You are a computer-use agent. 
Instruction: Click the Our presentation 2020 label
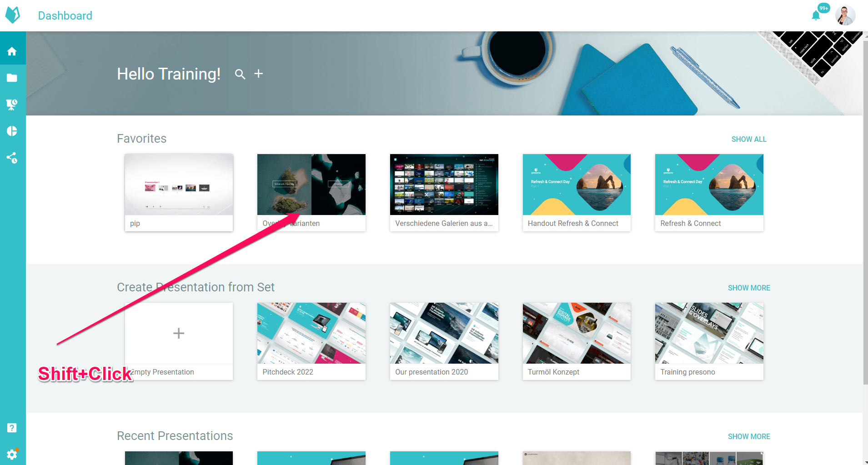coord(431,372)
